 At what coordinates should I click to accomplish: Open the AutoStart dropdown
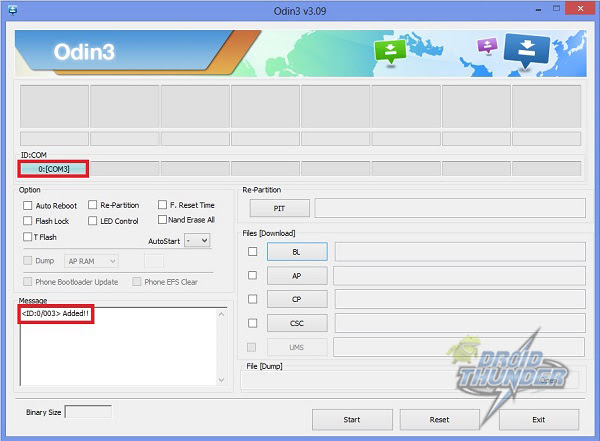[x=197, y=240]
